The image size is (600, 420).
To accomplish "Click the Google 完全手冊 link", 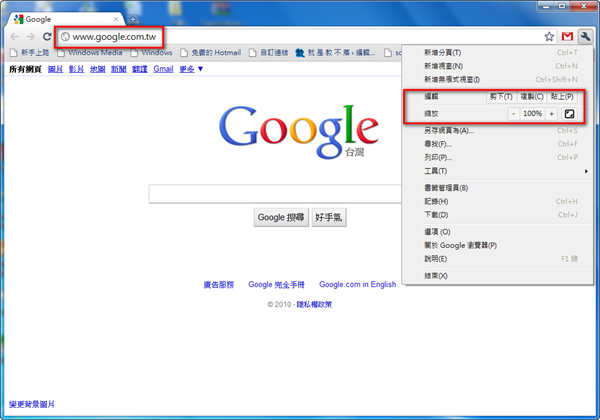I will pyautogui.click(x=276, y=285).
